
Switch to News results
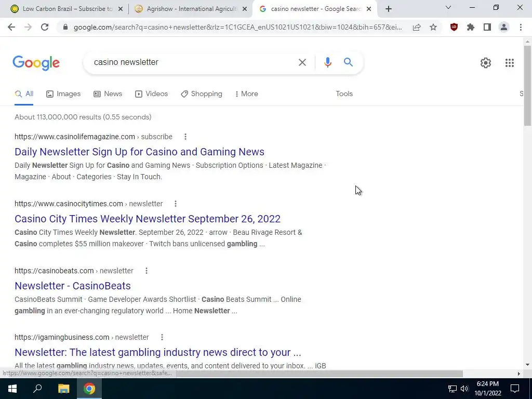point(108,94)
